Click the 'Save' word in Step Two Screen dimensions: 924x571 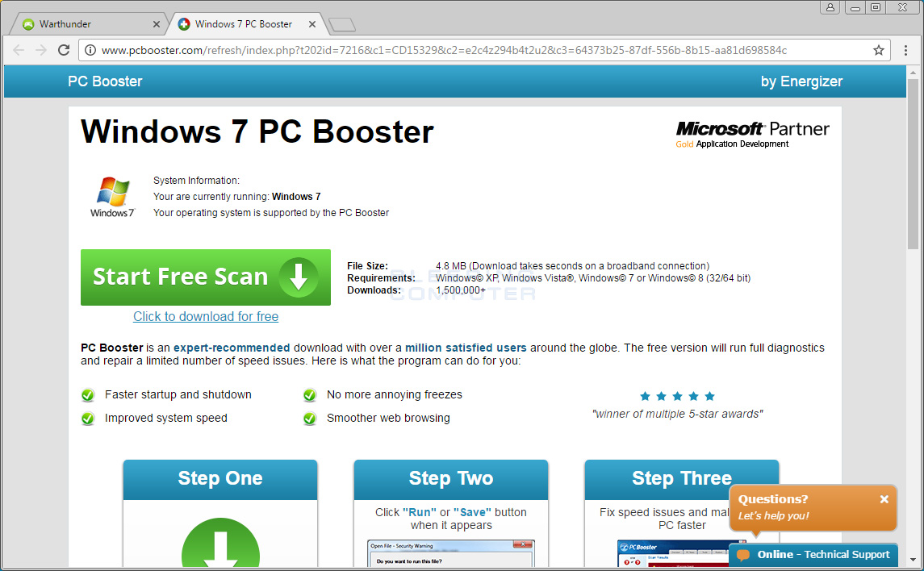(x=472, y=513)
